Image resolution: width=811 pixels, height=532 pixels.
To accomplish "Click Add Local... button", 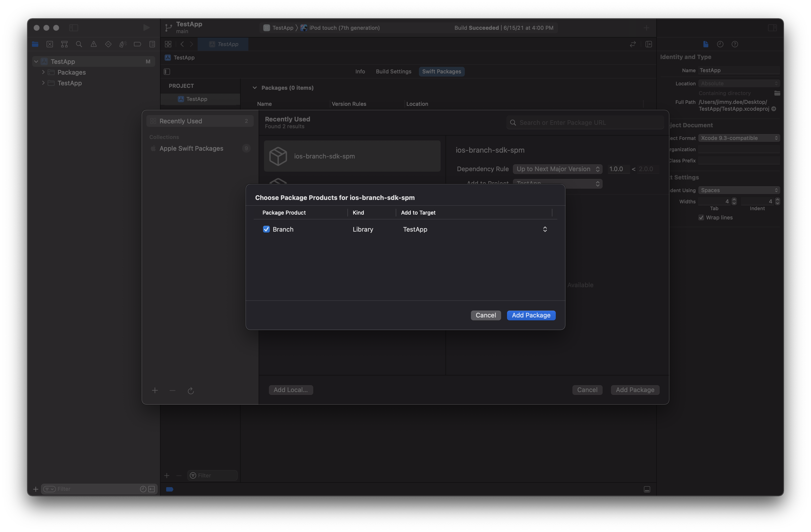I will pyautogui.click(x=291, y=390).
